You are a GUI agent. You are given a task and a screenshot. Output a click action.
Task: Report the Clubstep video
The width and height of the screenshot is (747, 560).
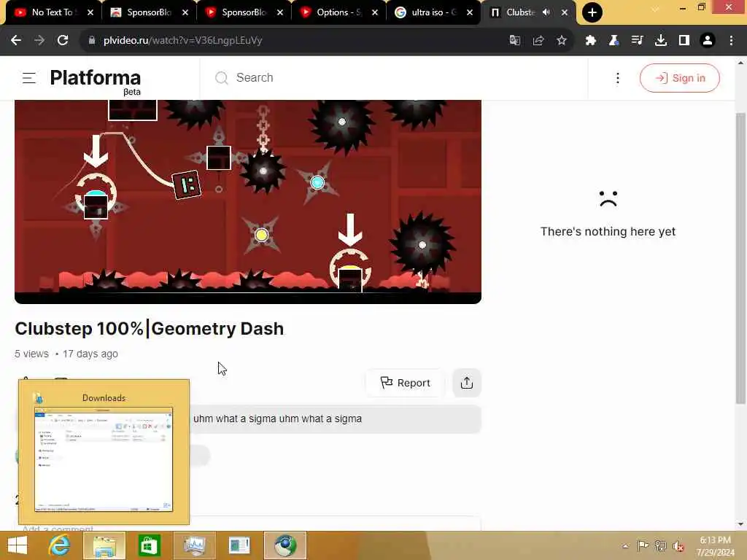pyautogui.click(x=405, y=383)
